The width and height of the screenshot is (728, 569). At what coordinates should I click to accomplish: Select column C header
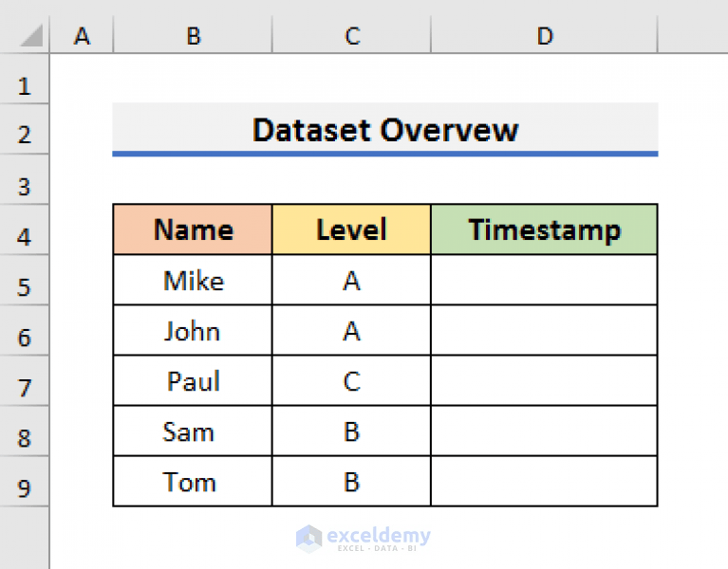(x=351, y=35)
